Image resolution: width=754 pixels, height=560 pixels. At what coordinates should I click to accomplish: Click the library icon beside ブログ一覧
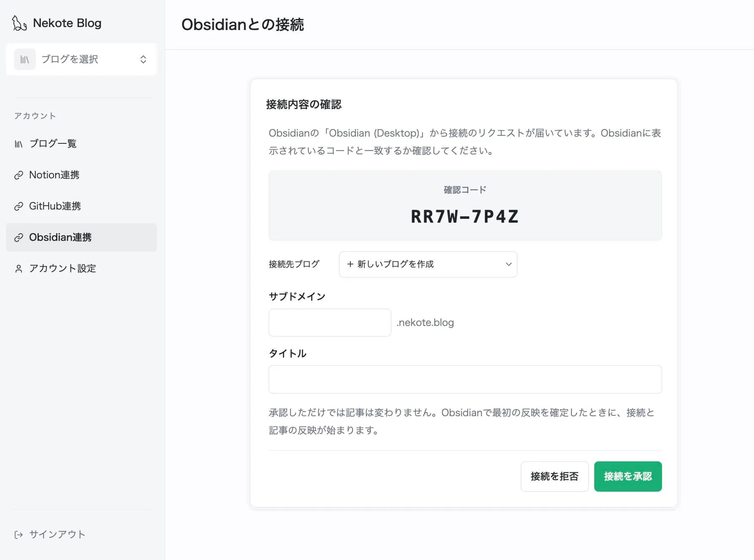[x=19, y=144]
